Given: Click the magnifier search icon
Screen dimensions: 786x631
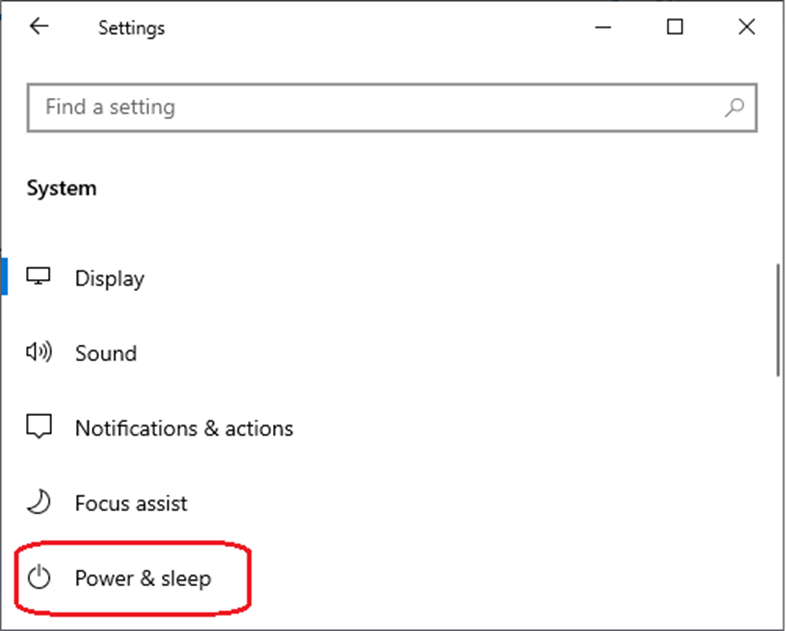Looking at the screenshot, I should pos(734,107).
